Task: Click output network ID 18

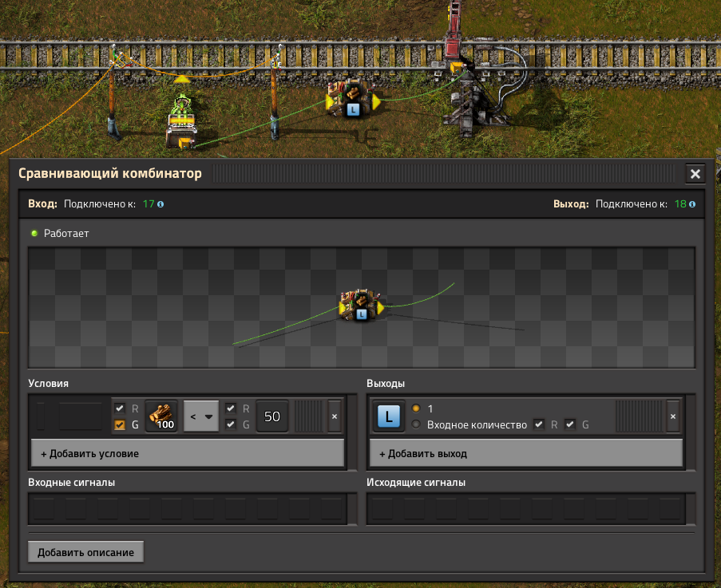Action: point(680,204)
